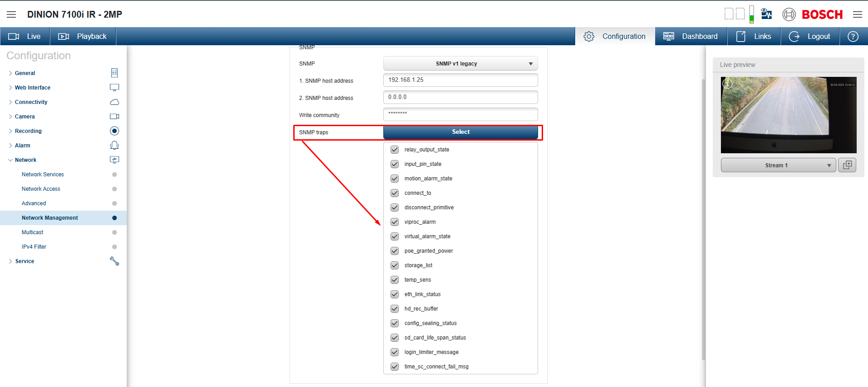Open the main menu beside the Bosch logo
Screen dimensions: 868x387
pos(858,14)
